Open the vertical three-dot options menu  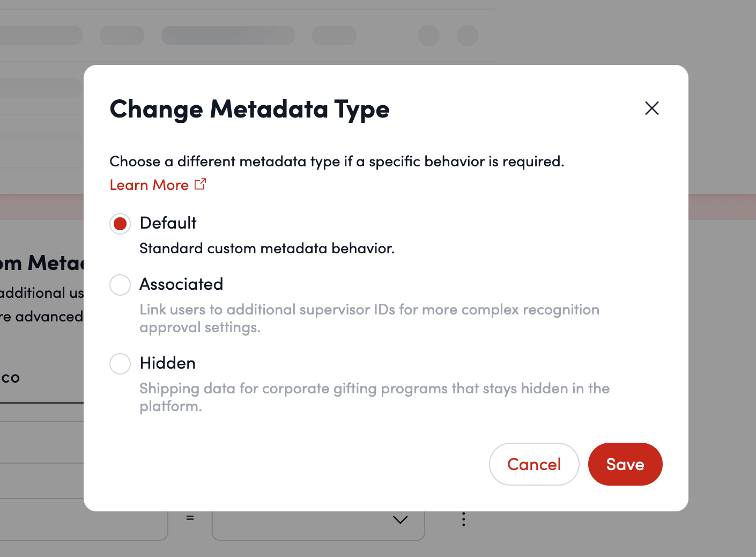click(x=463, y=519)
